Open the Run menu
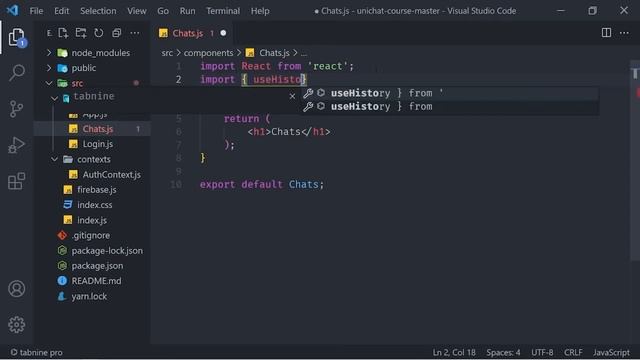 tap(187, 11)
